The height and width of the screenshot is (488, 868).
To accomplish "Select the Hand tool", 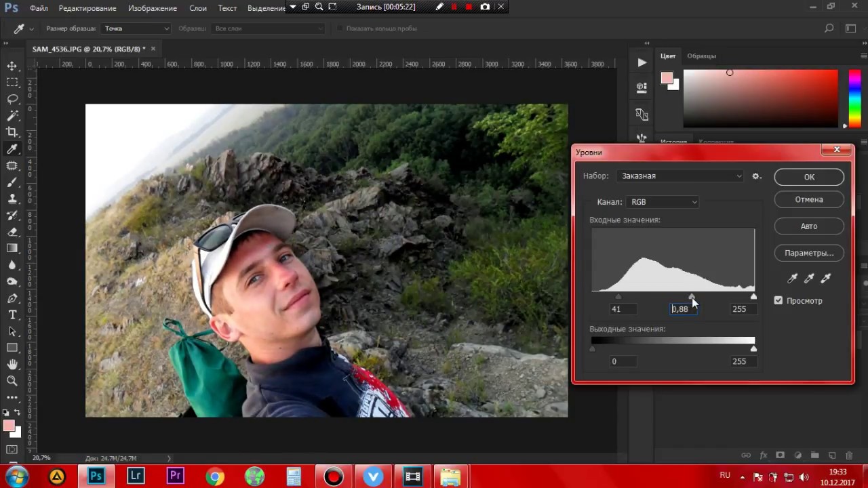I will (12, 365).
